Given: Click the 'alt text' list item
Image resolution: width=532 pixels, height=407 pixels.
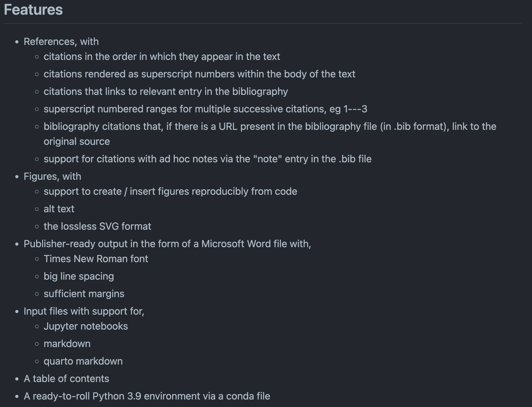Looking at the screenshot, I should [59, 209].
